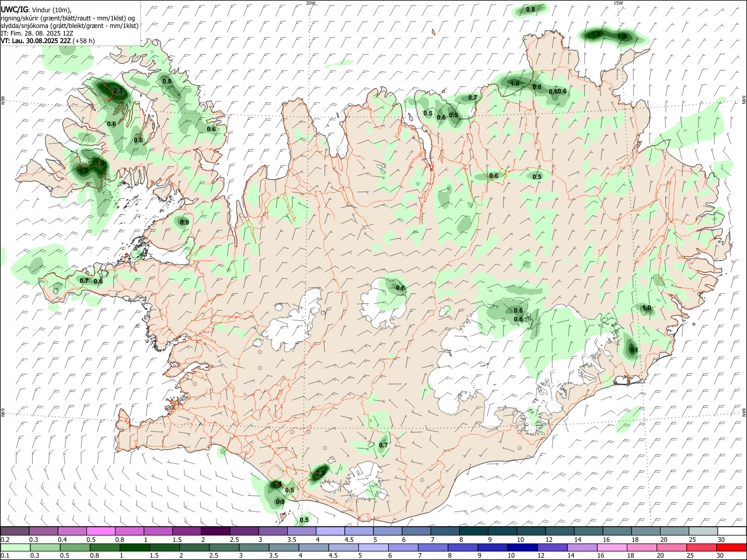This screenshot has height=560, width=747.
Task: Click the 15W longitude label at the top
Action: coord(618,3)
